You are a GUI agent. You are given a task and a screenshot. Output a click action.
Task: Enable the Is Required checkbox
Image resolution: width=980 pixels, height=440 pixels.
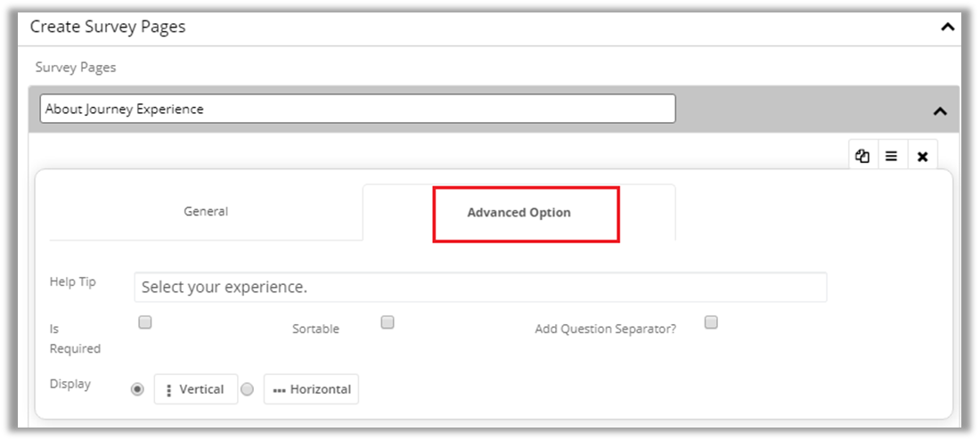pyautogui.click(x=145, y=322)
